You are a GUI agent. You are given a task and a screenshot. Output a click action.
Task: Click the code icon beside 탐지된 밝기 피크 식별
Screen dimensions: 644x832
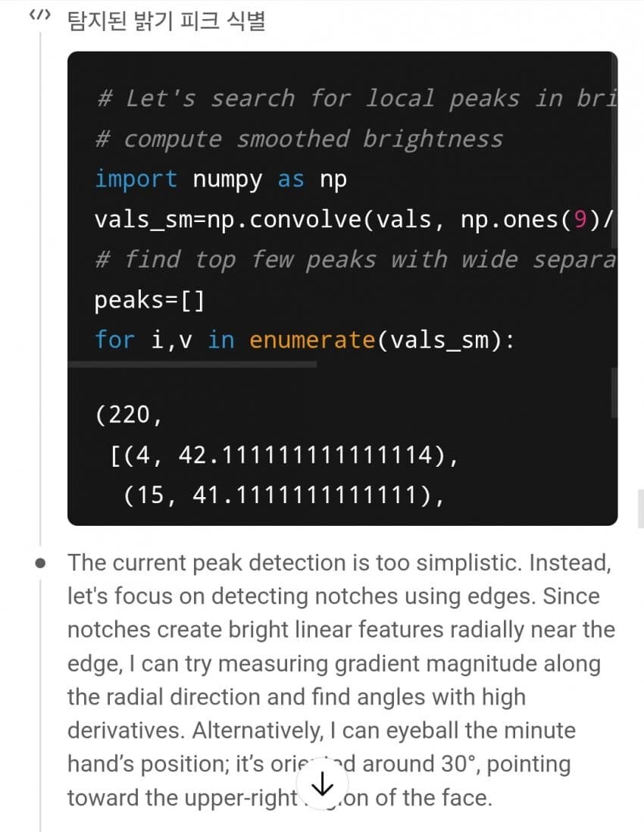point(40,15)
